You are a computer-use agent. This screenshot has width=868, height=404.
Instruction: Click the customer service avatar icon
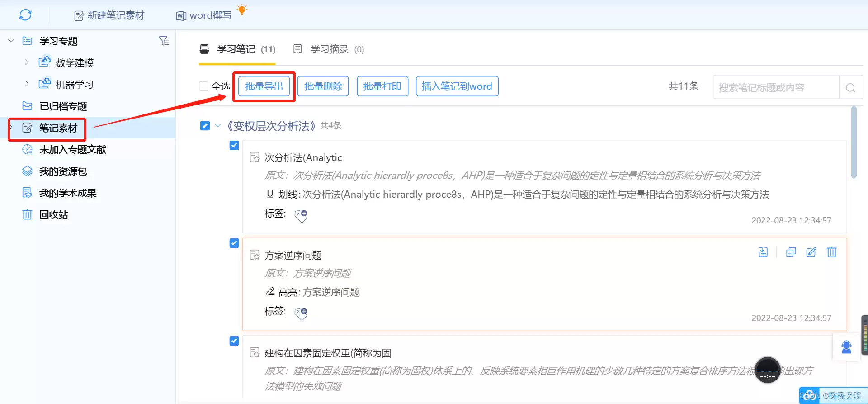point(846,347)
